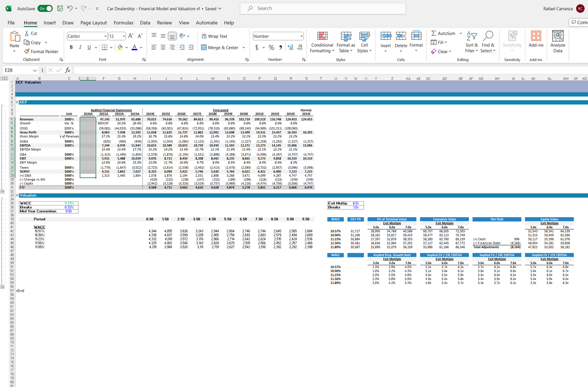
Task: Click the Sort & Filter icon
Action: tap(471, 37)
